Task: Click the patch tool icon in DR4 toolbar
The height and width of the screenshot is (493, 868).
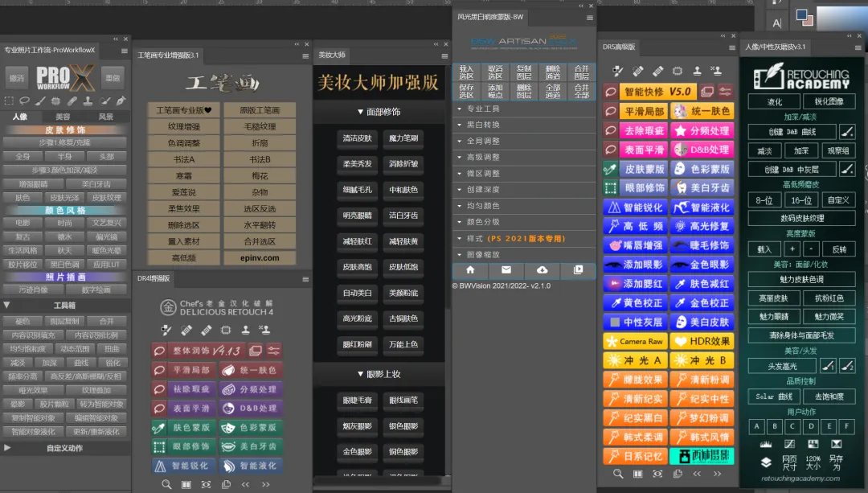Action: (226, 331)
